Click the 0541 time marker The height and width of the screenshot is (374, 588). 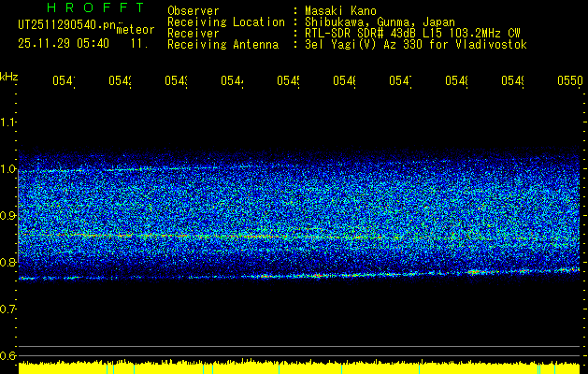[x=64, y=80]
